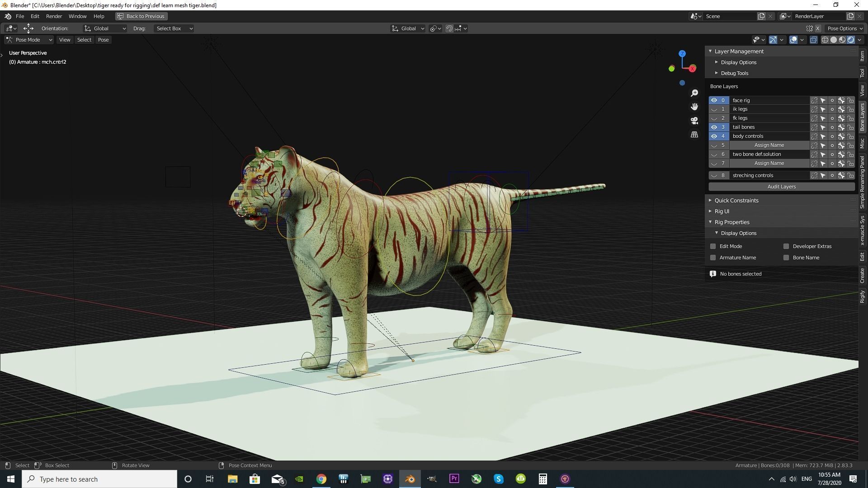Click zoom magnifier in viewport
This screenshot has height=488, width=868.
[x=694, y=93]
